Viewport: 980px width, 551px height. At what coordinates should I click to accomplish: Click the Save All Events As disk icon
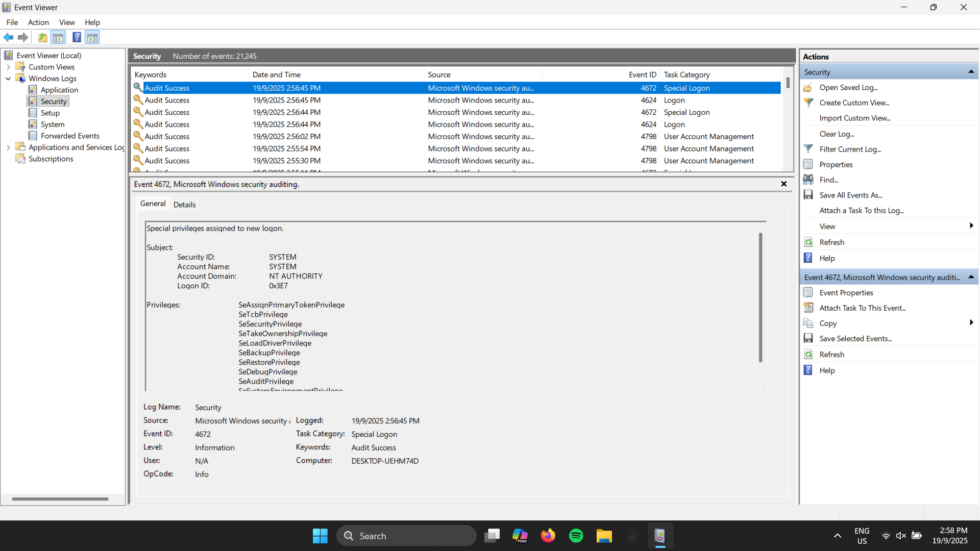coord(808,194)
